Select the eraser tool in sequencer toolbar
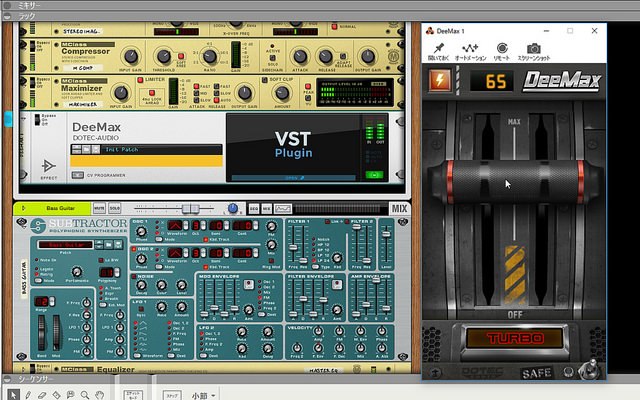Viewport: 640px width, 400px height. click(x=42, y=395)
